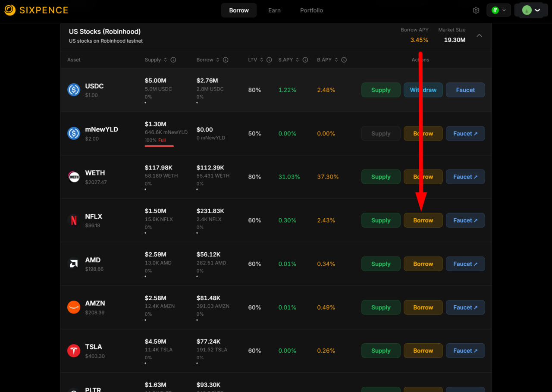Click the USDC token icon
The image size is (552, 392).
tap(74, 90)
